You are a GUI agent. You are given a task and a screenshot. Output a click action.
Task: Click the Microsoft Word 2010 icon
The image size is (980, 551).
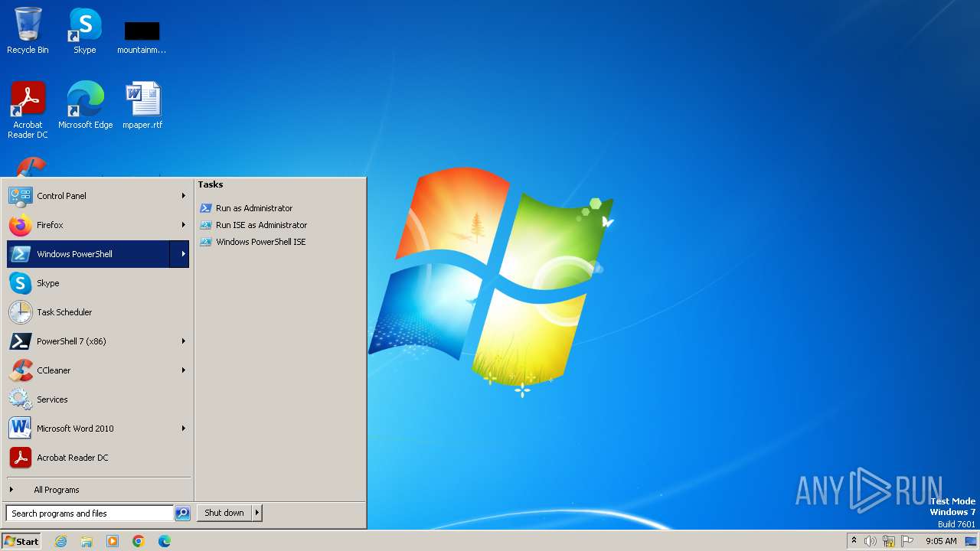click(x=21, y=429)
